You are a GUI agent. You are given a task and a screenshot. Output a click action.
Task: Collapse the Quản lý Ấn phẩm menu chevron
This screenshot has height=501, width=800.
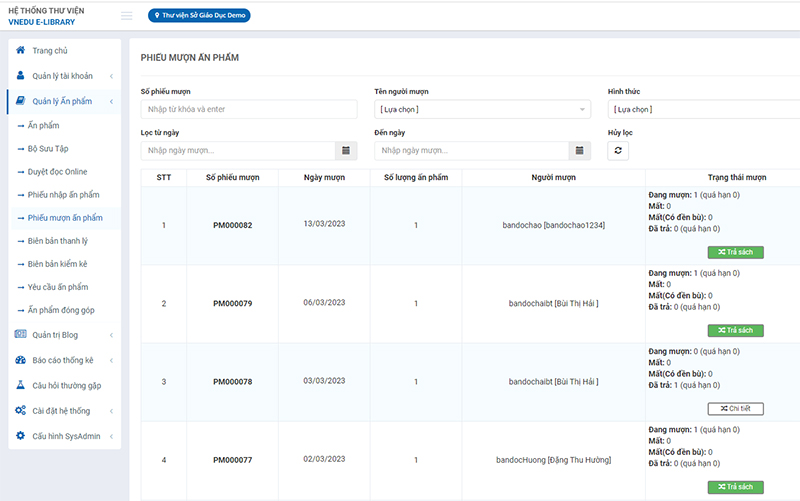[111, 102]
